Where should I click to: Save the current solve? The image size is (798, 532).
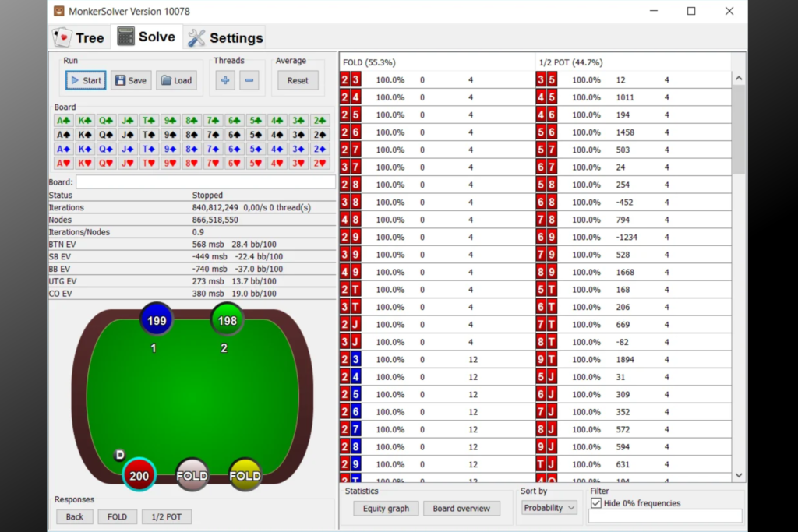[131, 80]
